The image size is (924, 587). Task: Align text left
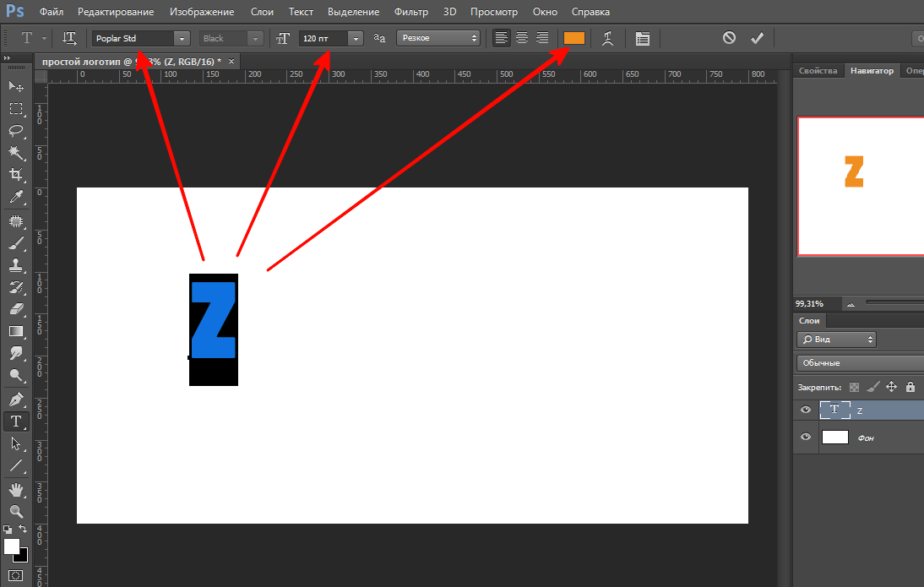(501, 38)
